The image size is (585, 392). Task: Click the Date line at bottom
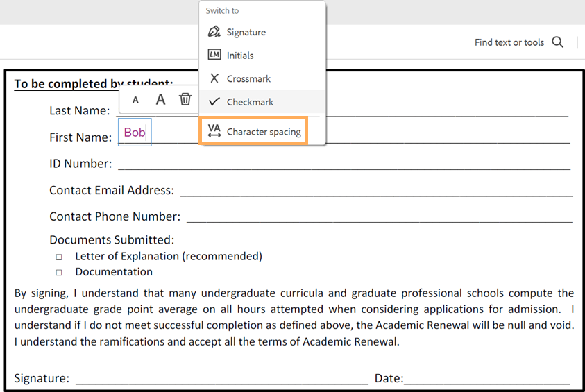point(486,379)
